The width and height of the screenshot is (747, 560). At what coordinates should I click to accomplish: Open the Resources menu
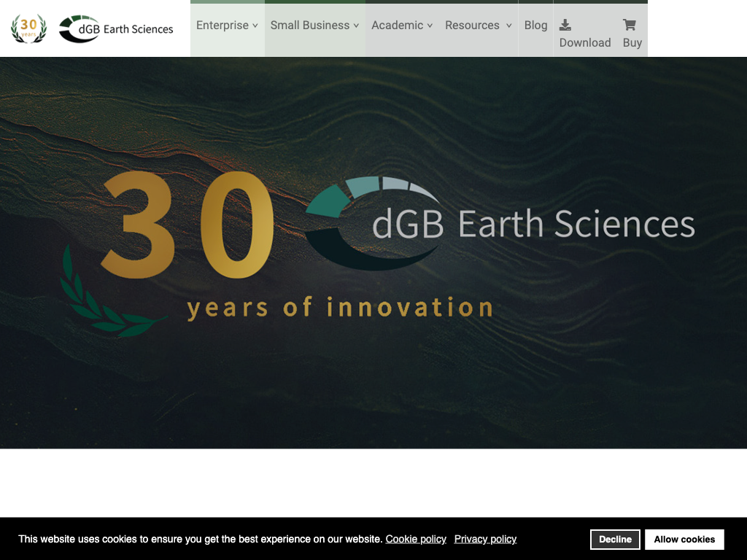pyautogui.click(x=472, y=26)
